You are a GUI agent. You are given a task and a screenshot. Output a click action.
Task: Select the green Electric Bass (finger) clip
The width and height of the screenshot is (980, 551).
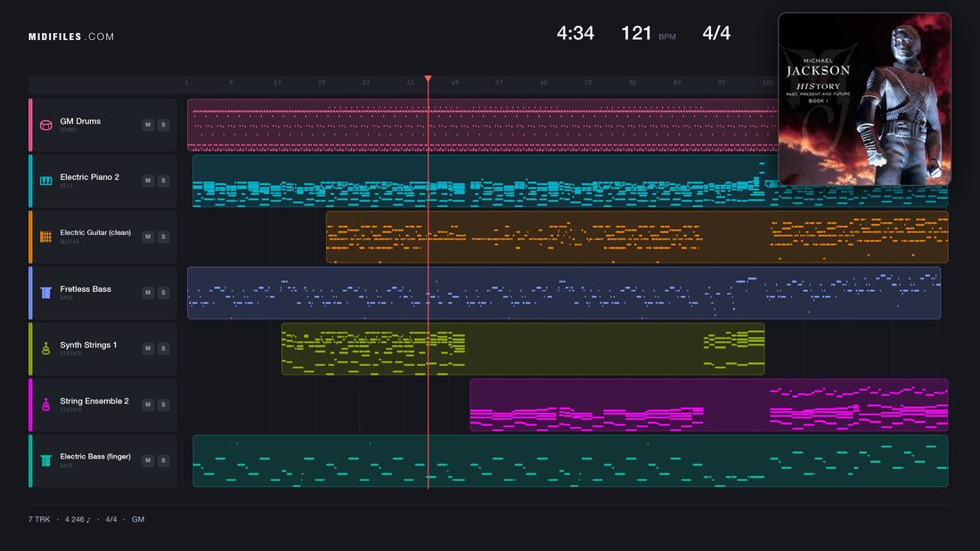coord(570,461)
